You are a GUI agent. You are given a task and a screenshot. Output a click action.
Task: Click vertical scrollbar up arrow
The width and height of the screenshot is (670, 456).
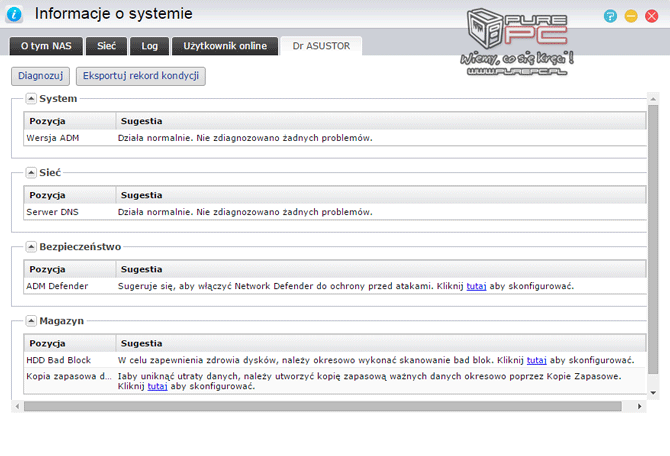(653, 99)
